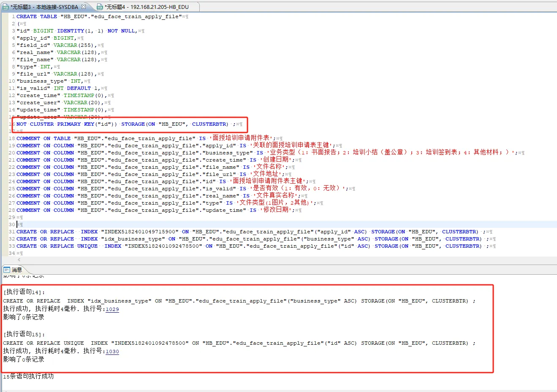This screenshot has height=392, width=557.
Task: Click comment line with 创建日期
Action: coord(156,160)
